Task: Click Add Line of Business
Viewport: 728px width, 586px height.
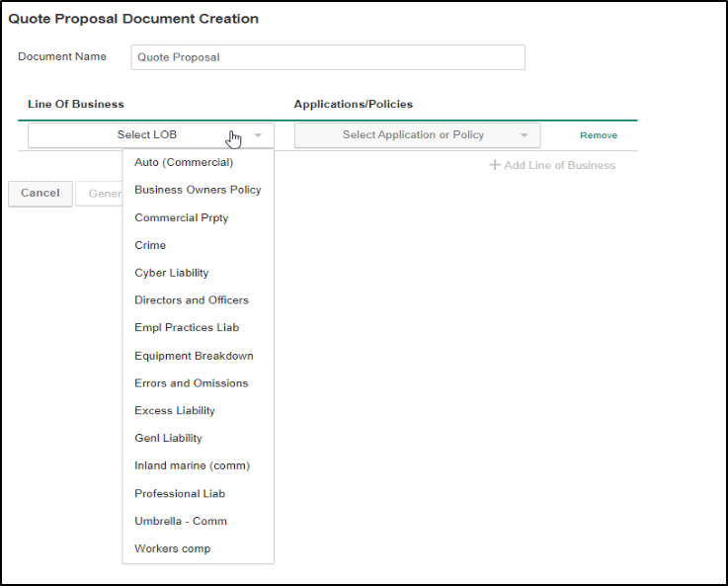Action: click(x=552, y=165)
